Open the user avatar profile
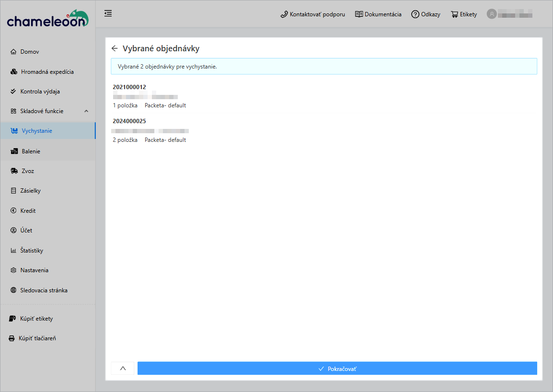 [x=492, y=14]
